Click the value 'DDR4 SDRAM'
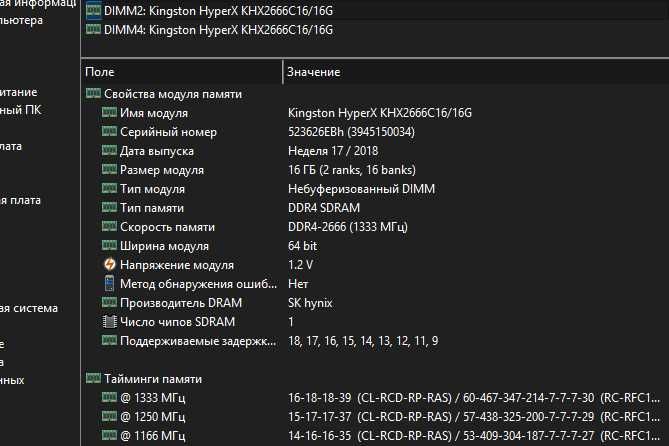The width and height of the screenshot is (669, 446). (324, 208)
